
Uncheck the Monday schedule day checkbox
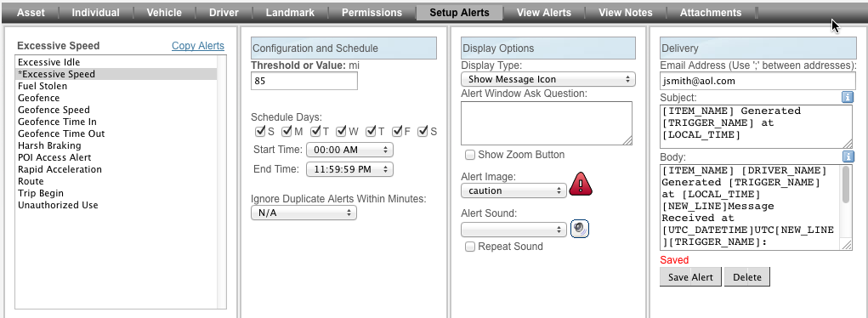[x=286, y=131]
